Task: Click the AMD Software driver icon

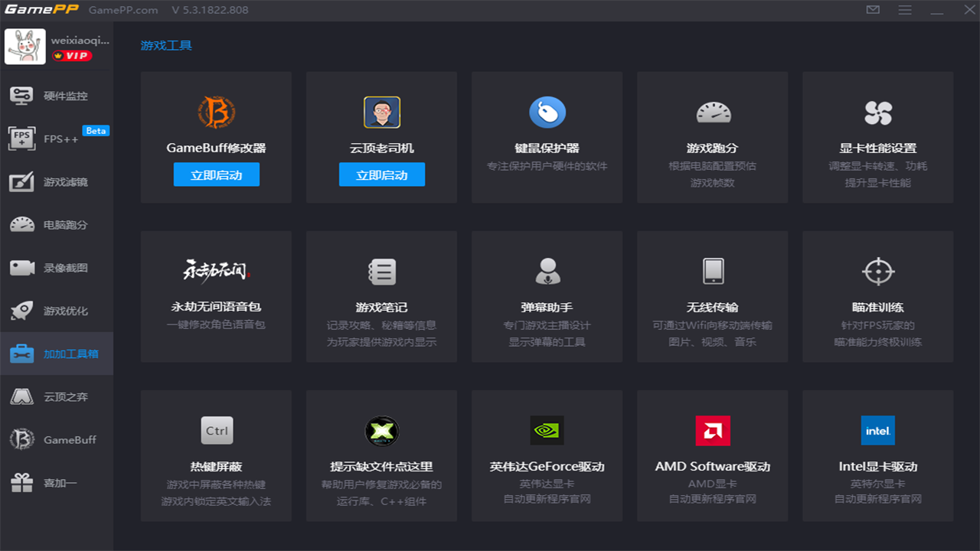Action: click(713, 430)
